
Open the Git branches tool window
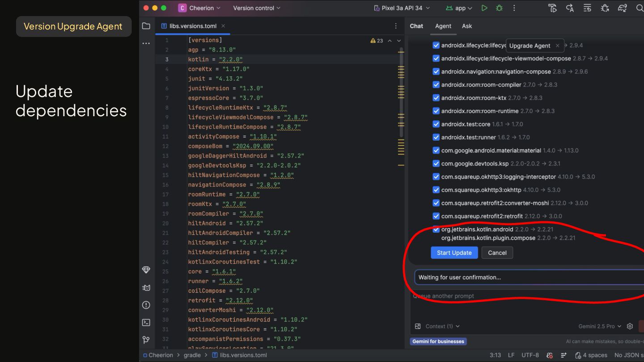146,340
